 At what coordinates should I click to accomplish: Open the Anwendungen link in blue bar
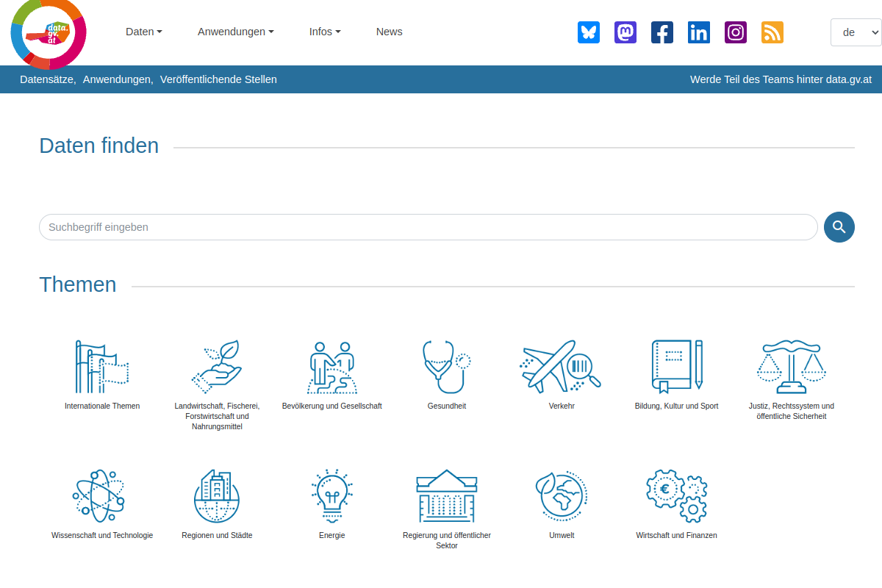click(x=118, y=79)
